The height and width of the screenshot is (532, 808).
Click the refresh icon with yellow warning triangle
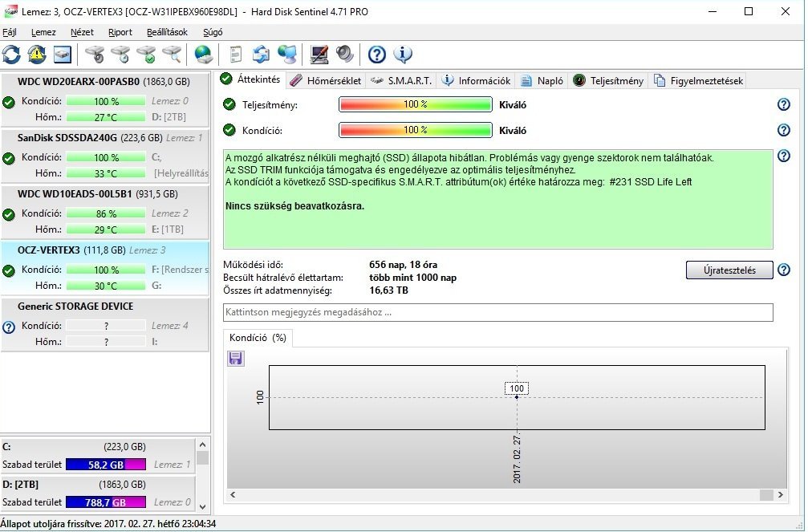pyautogui.click(x=37, y=54)
